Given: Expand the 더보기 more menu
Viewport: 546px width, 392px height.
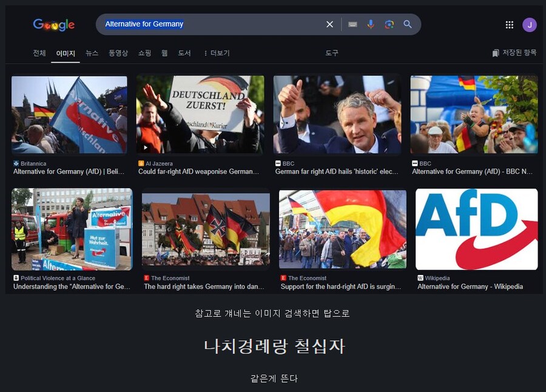Looking at the screenshot, I should coord(217,53).
